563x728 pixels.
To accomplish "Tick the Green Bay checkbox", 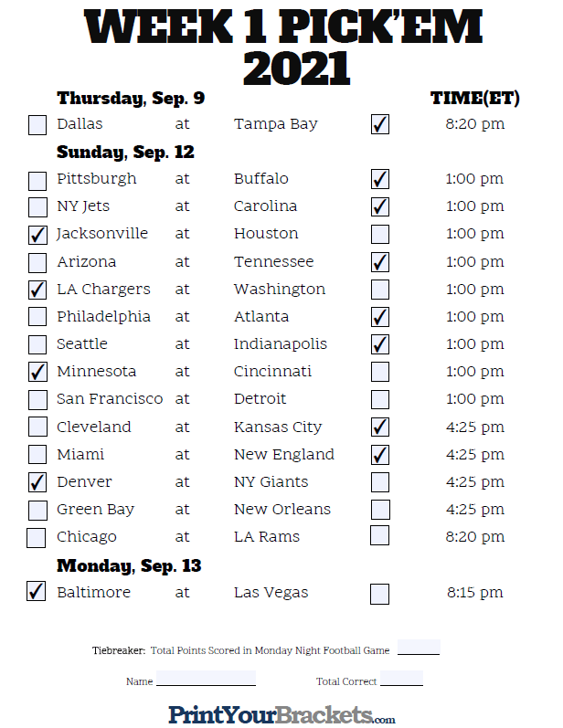I will [37, 511].
